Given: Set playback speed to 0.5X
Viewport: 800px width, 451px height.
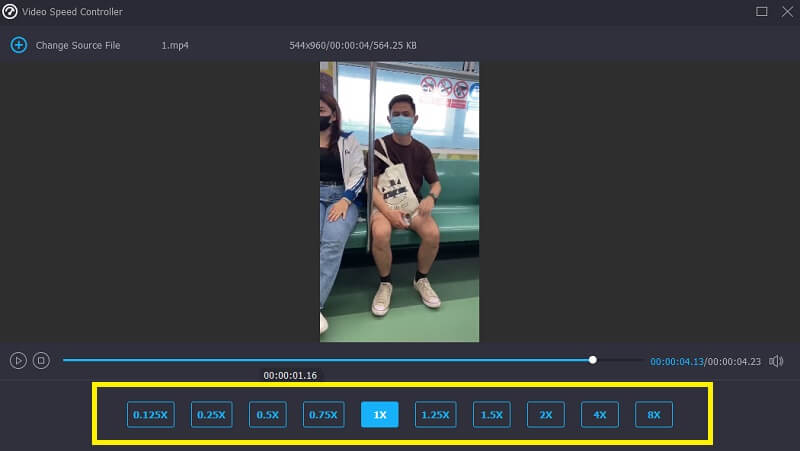Looking at the screenshot, I should 267,414.
